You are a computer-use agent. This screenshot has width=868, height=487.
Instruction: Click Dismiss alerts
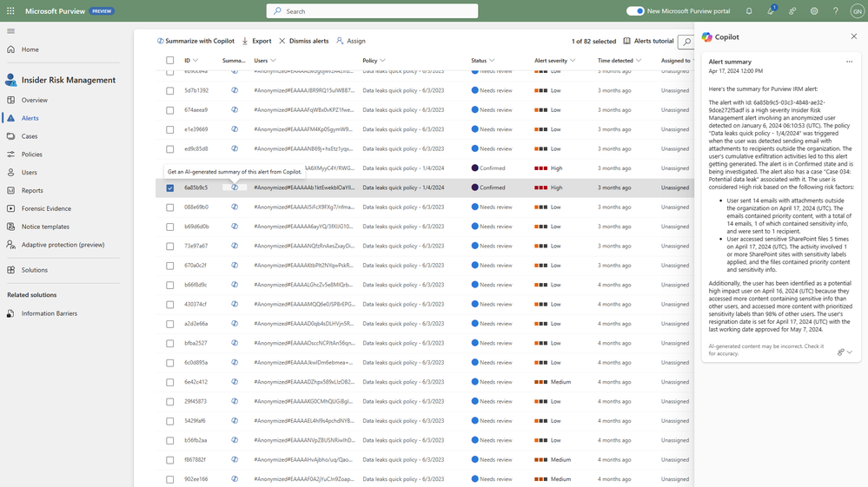click(303, 41)
